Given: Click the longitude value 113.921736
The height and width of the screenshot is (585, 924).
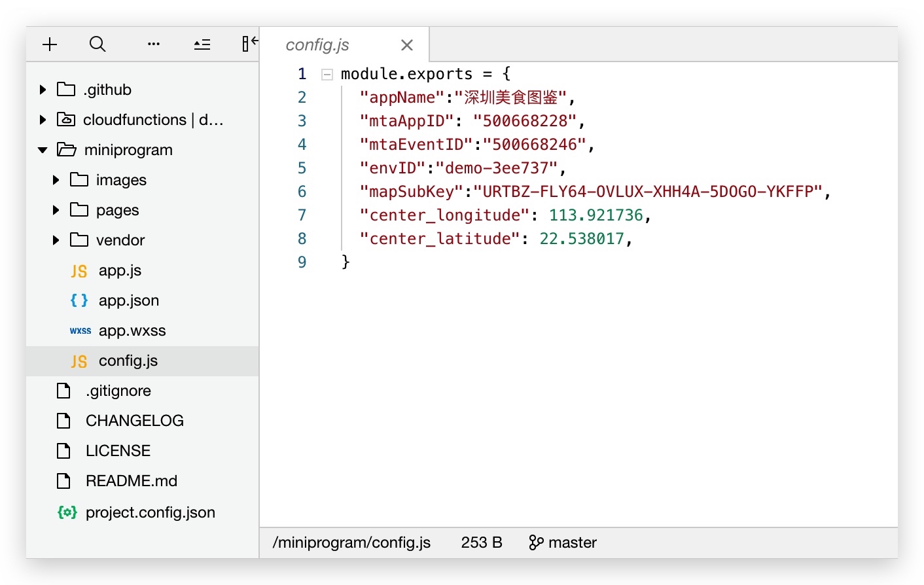Looking at the screenshot, I should point(596,215).
